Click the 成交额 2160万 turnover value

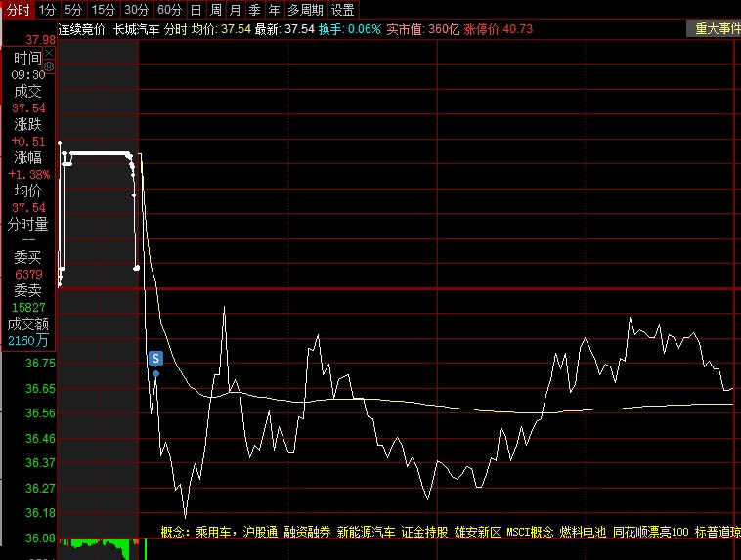click(x=28, y=340)
